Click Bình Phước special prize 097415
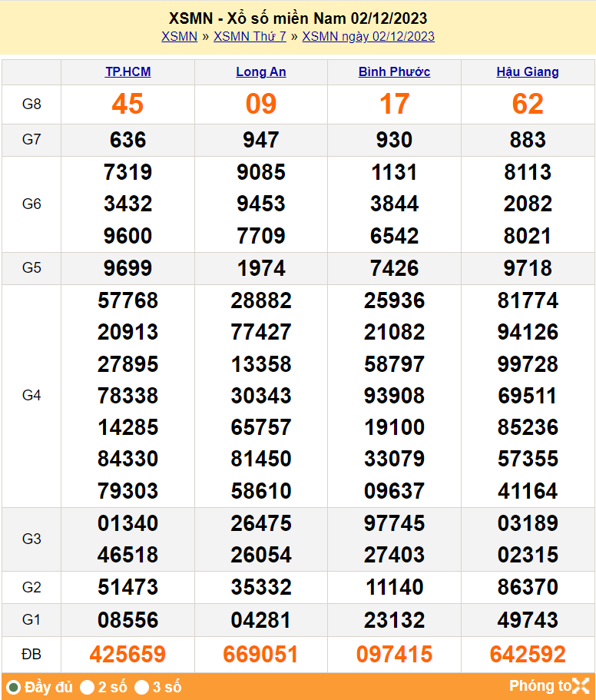The height and width of the screenshot is (700, 596). (394, 654)
